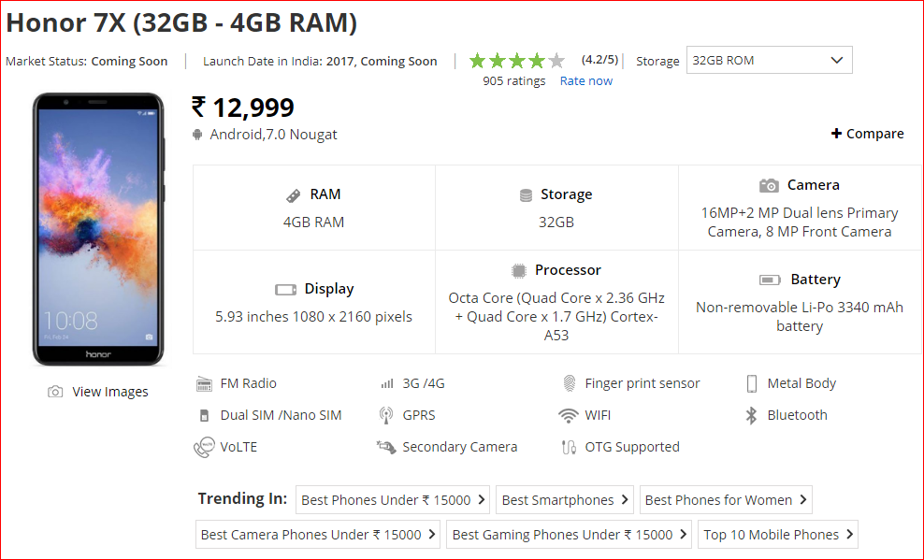
Task: Click the VoLTE phone icon
Action: (204, 448)
